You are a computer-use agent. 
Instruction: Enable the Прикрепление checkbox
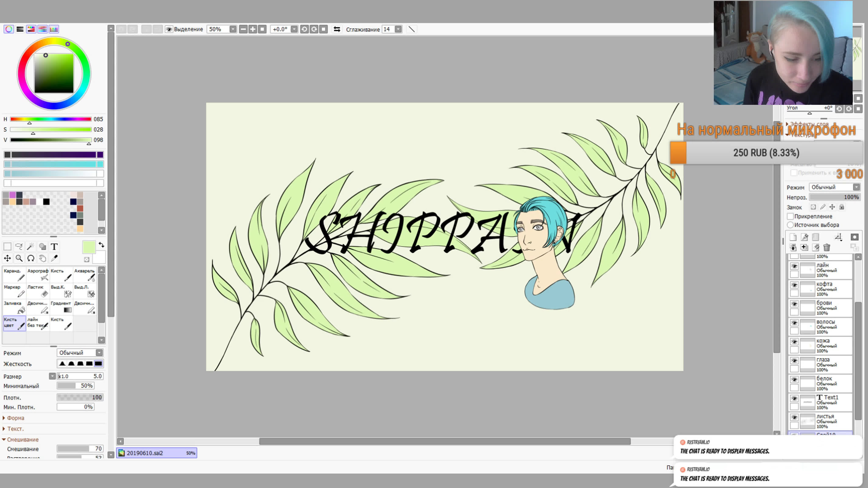[790, 216]
